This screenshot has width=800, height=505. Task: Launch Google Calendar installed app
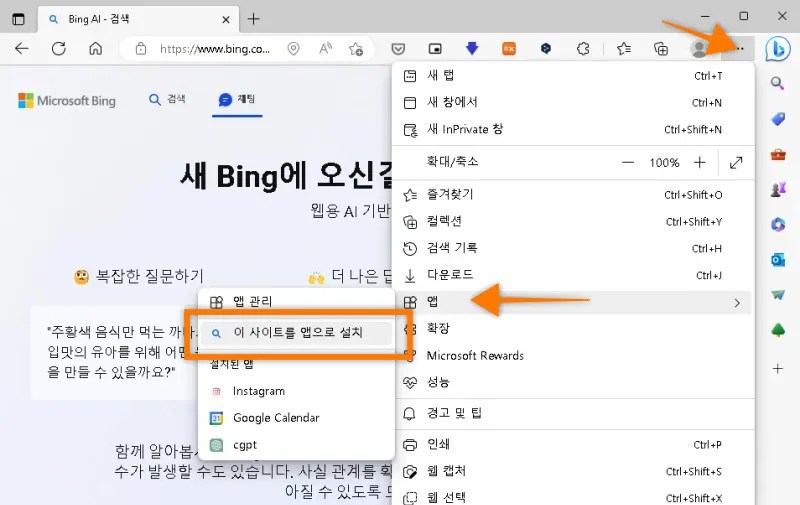[296, 418]
